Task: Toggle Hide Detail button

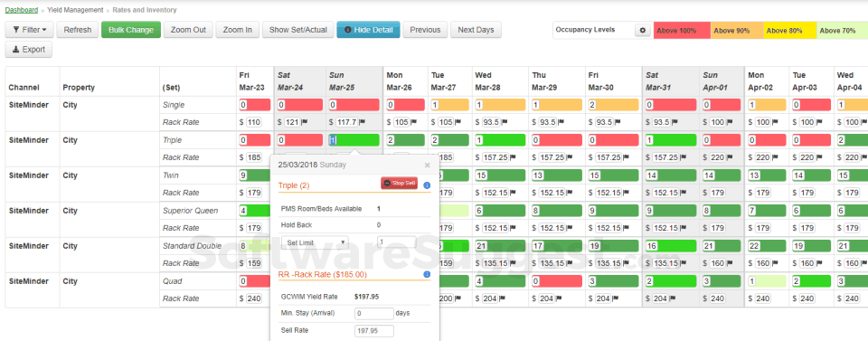Action: (368, 30)
